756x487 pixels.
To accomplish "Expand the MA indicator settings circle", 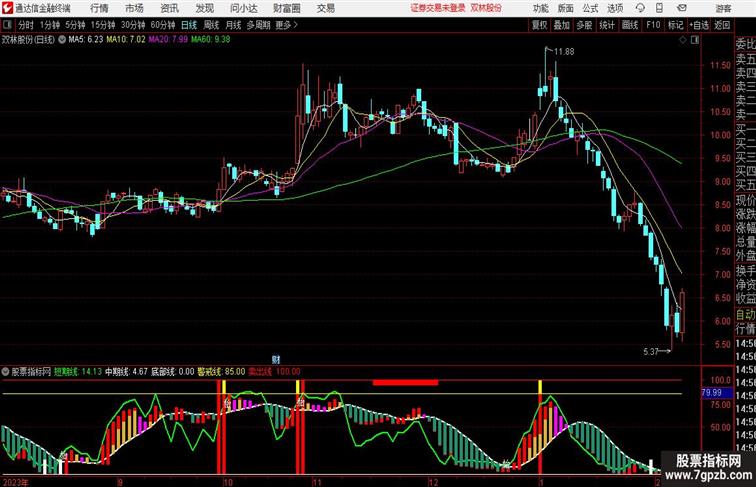I will coord(62,40).
